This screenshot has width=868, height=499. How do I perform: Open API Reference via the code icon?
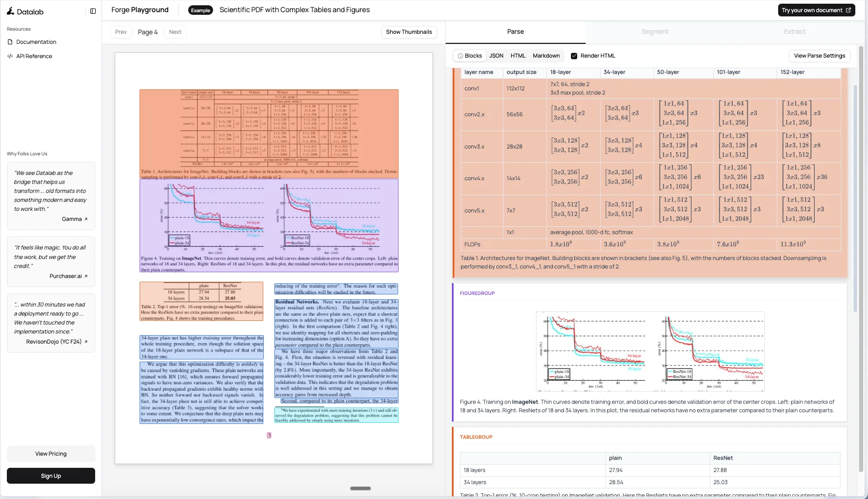pyautogui.click(x=9, y=56)
